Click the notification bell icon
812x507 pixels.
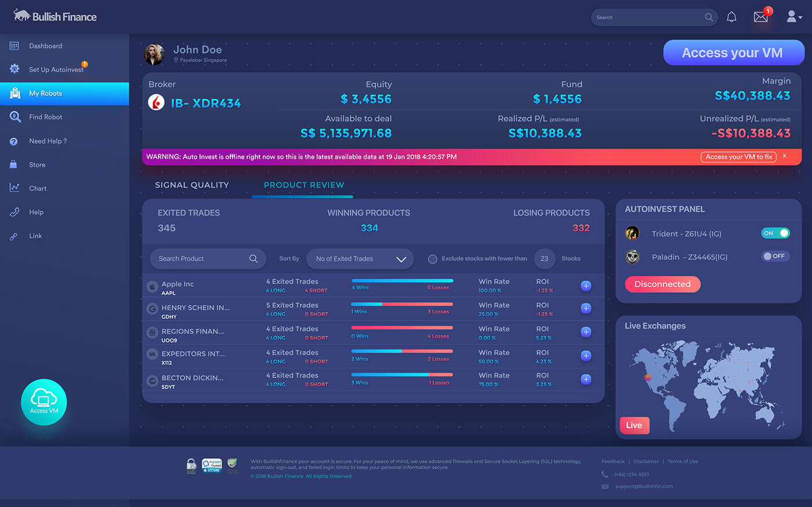(731, 17)
